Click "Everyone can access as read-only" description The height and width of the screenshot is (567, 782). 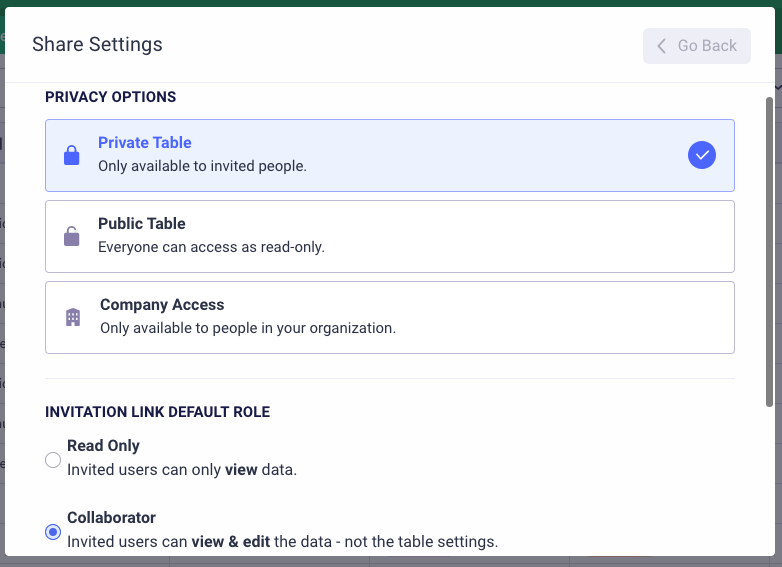(x=211, y=246)
